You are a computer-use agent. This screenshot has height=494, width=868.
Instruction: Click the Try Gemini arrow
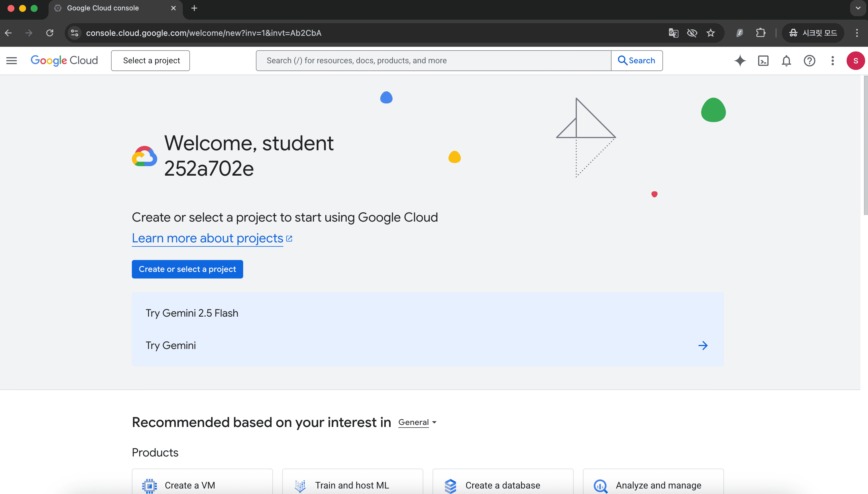703,346
